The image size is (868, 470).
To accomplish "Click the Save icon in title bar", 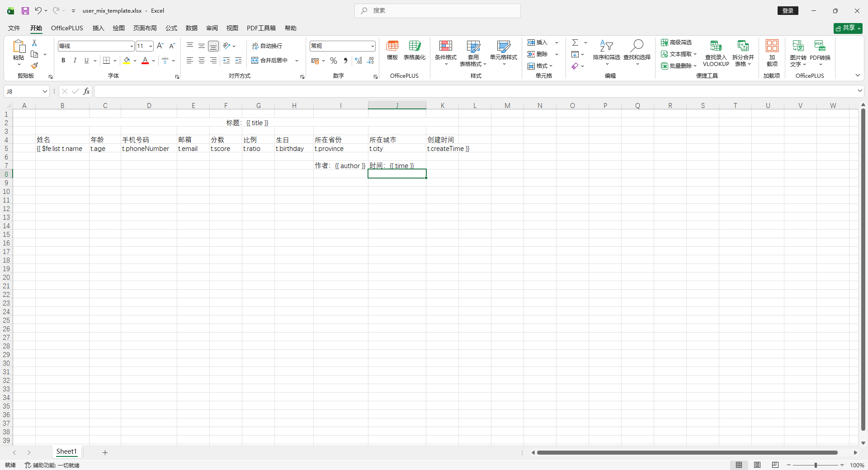I will point(25,11).
